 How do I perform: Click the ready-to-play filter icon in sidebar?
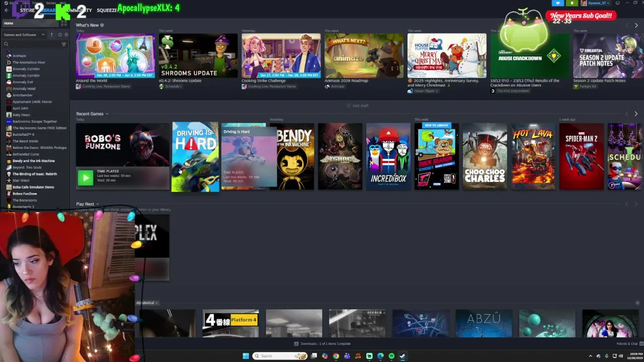pyautogui.click(x=66, y=35)
